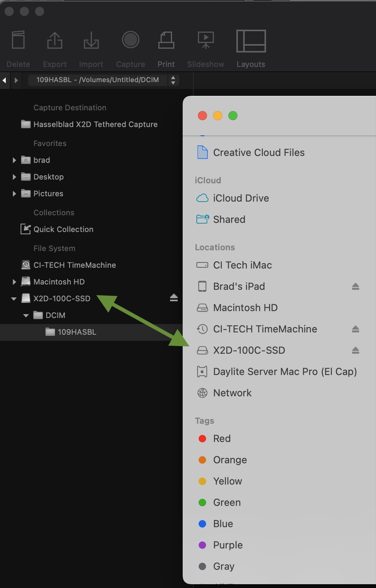Screen dimensions: 376x588
Task: Filter by the Gray tag
Action: tap(224, 566)
